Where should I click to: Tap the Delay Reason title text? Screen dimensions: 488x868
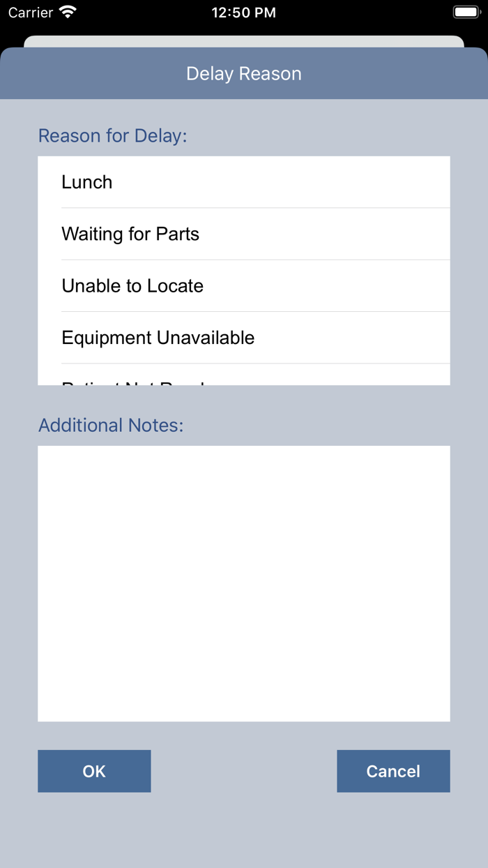point(244,74)
